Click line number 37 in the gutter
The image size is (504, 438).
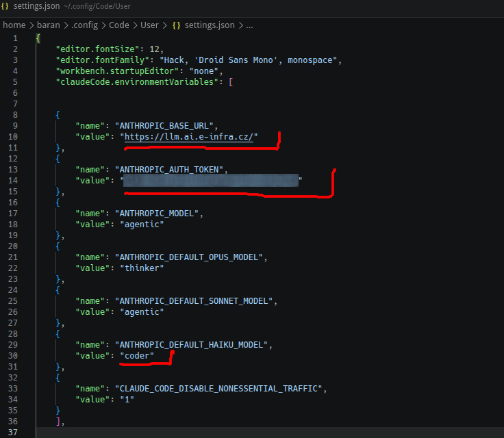tap(13, 433)
